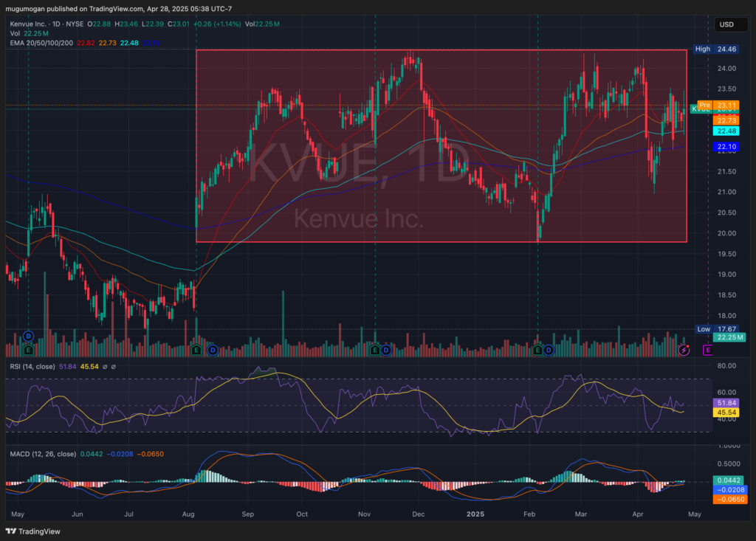Click the published-by mugumogan header text
Viewport: 756px width, 541px height.
coord(118,9)
